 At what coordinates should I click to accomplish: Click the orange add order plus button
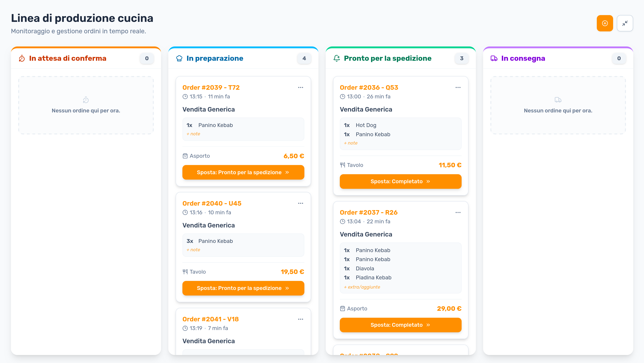click(x=604, y=23)
